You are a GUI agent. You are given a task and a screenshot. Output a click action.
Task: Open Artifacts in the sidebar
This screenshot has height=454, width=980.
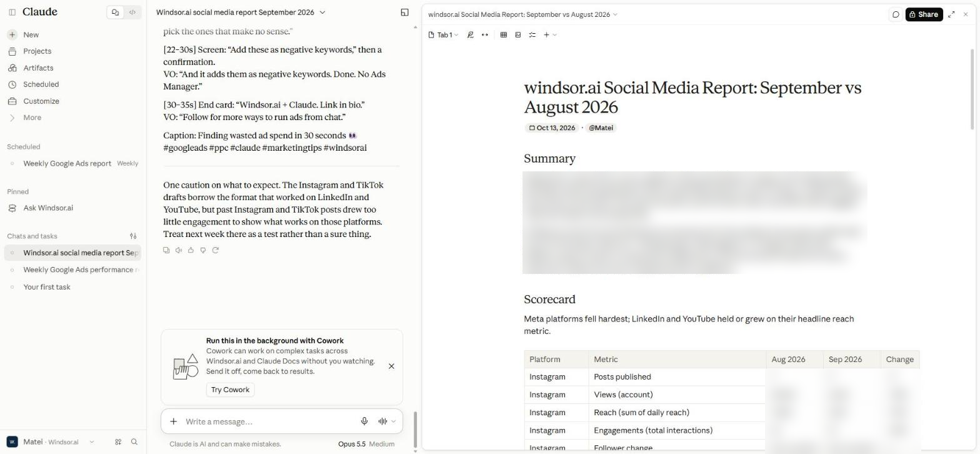[38, 68]
